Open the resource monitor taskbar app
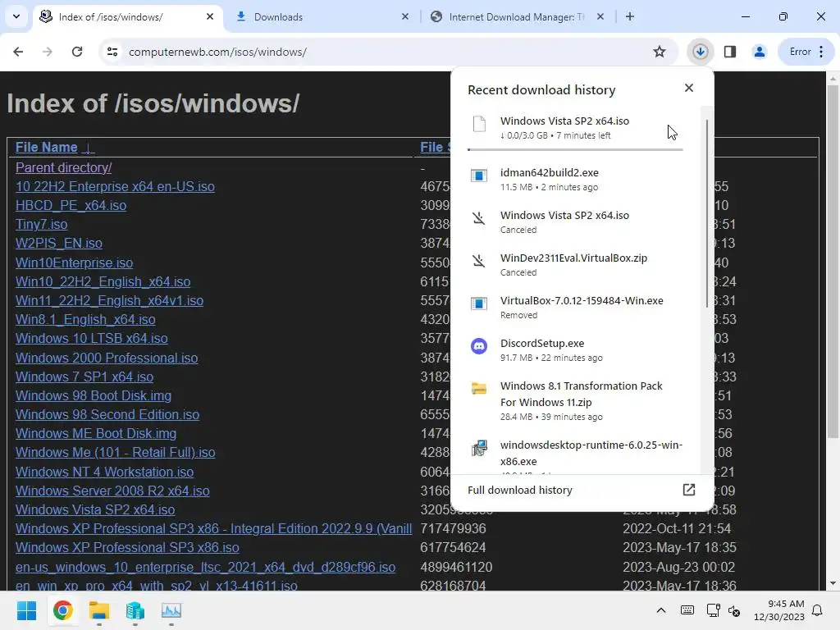The image size is (840, 630). (x=171, y=610)
